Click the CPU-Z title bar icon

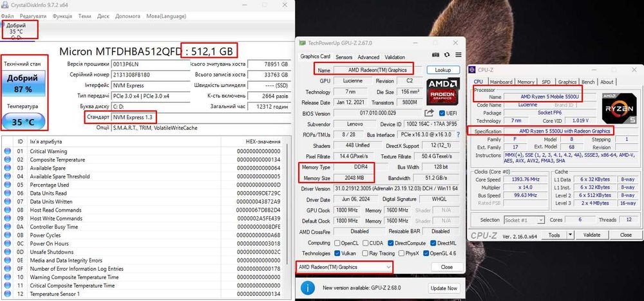pos(472,69)
